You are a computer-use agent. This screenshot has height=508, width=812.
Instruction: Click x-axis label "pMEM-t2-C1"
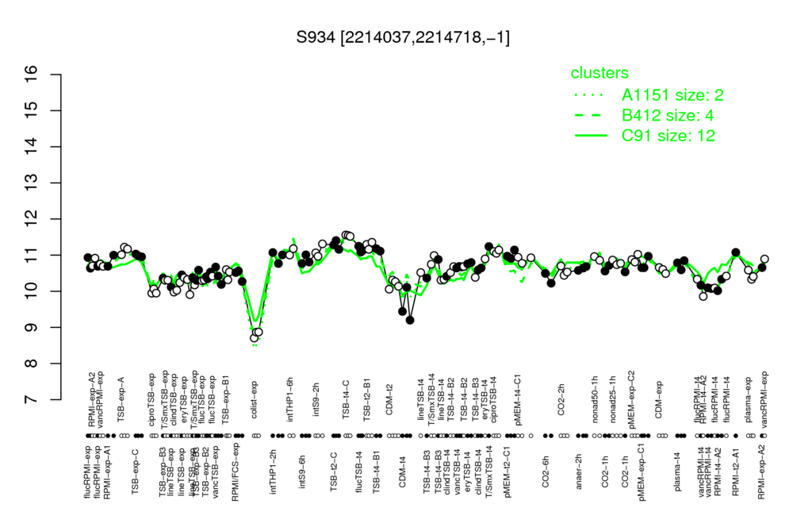point(507,471)
